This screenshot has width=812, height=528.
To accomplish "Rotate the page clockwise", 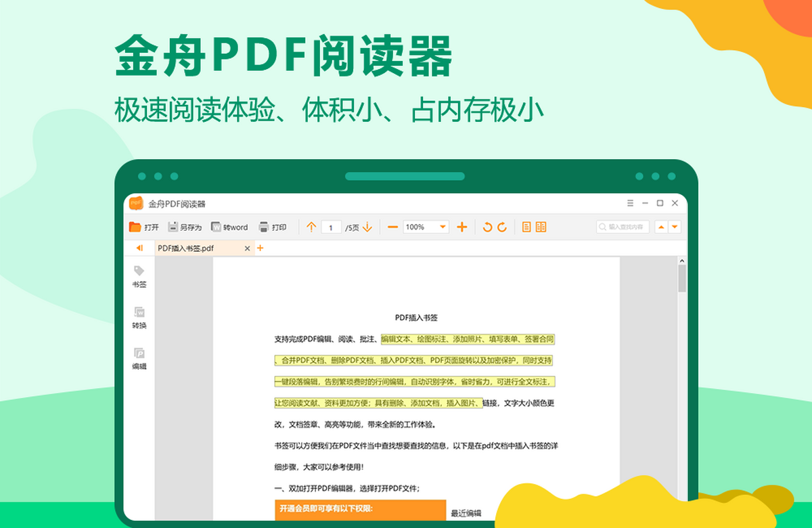I will click(502, 227).
